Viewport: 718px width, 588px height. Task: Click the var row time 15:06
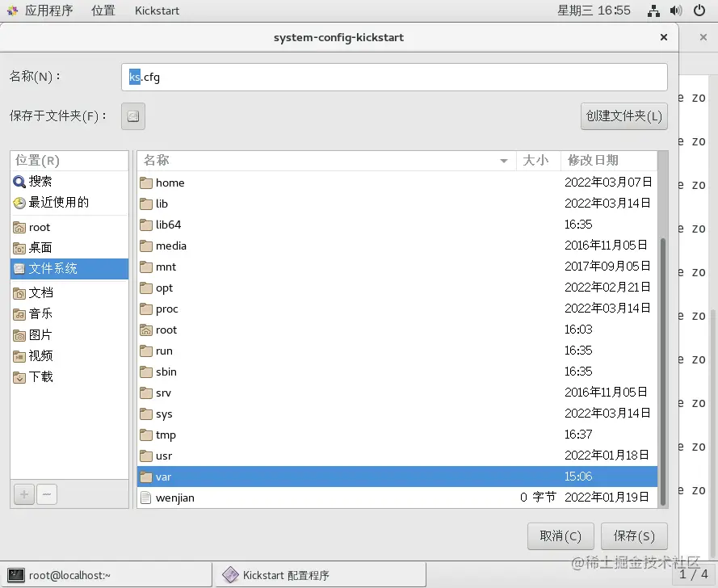tap(578, 477)
